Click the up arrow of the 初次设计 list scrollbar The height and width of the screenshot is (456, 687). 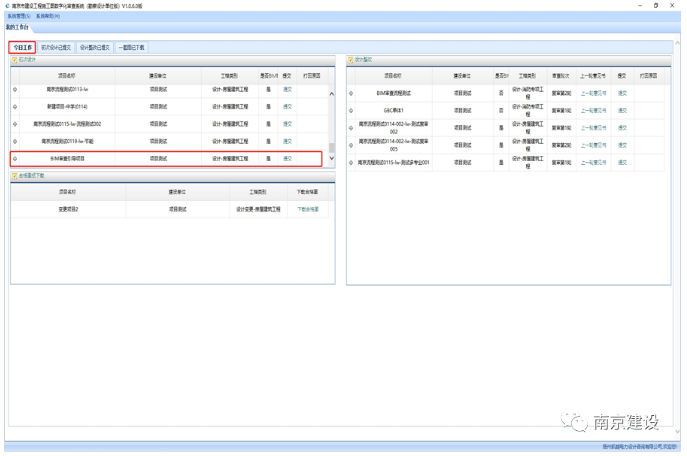pos(332,94)
